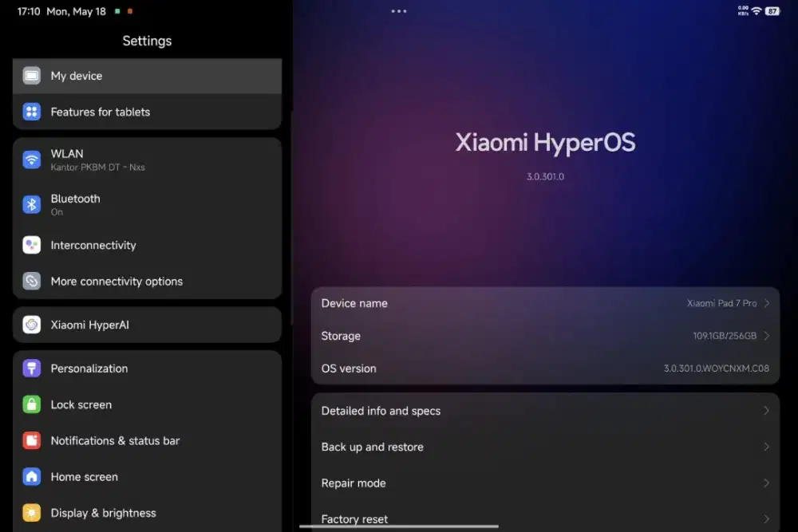Tap the Factory reset label

354,518
